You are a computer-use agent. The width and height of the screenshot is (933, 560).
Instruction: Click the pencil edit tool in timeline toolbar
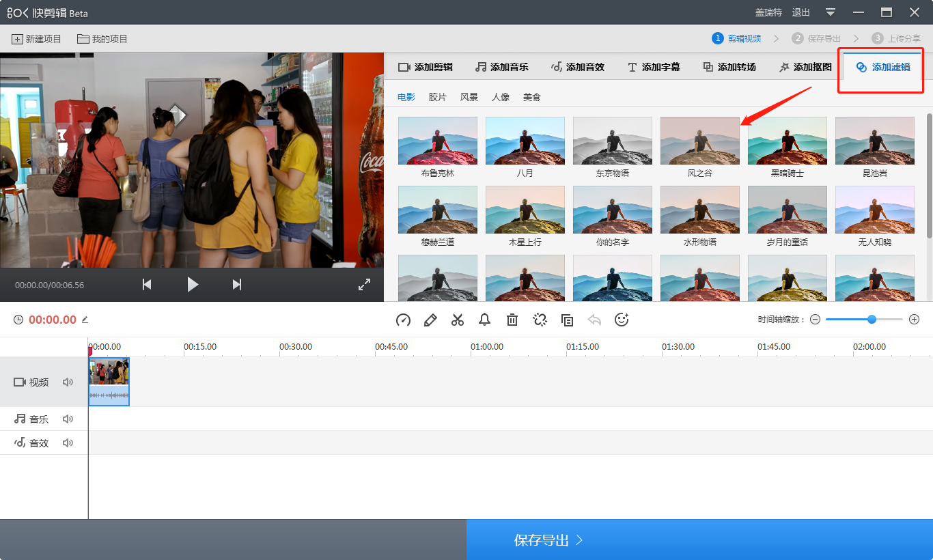click(x=430, y=320)
